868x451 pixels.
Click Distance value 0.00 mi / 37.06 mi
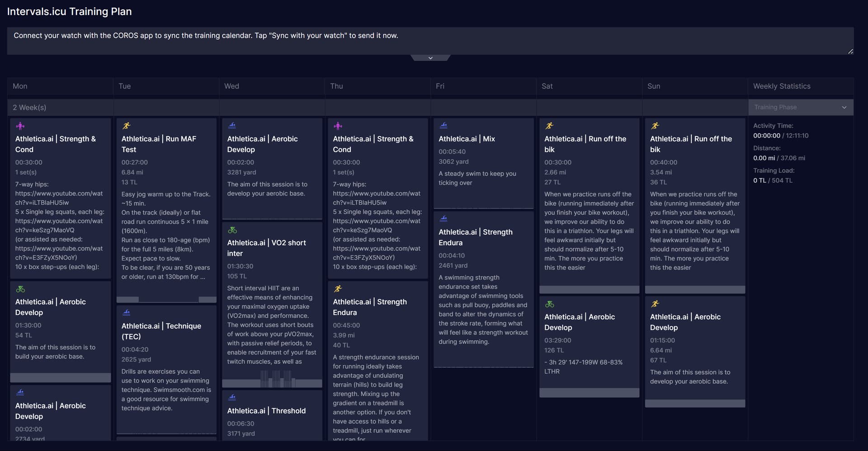click(x=779, y=158)
